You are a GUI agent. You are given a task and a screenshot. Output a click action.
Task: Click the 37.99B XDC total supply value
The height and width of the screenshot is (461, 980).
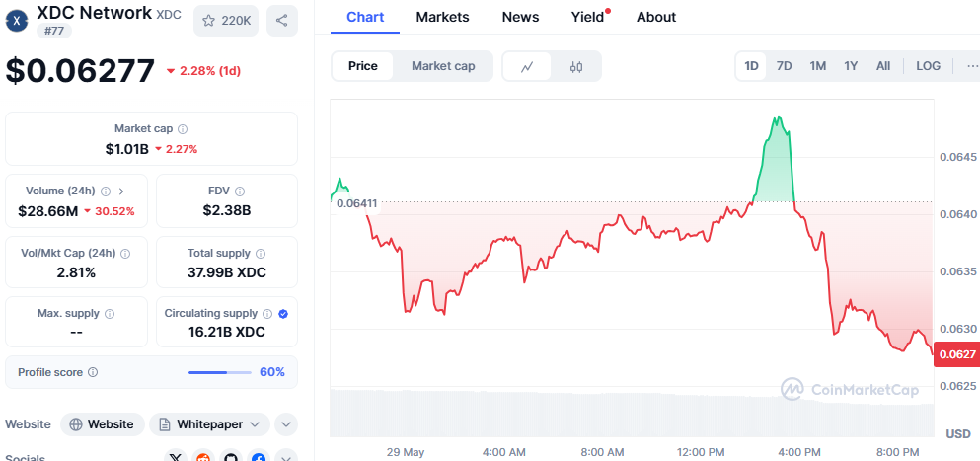(227, 272)
